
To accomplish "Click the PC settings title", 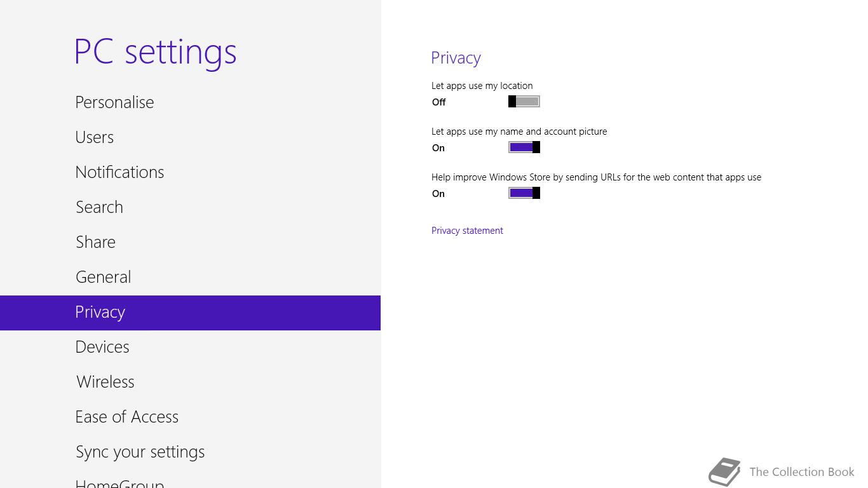I will coord(156,52).
